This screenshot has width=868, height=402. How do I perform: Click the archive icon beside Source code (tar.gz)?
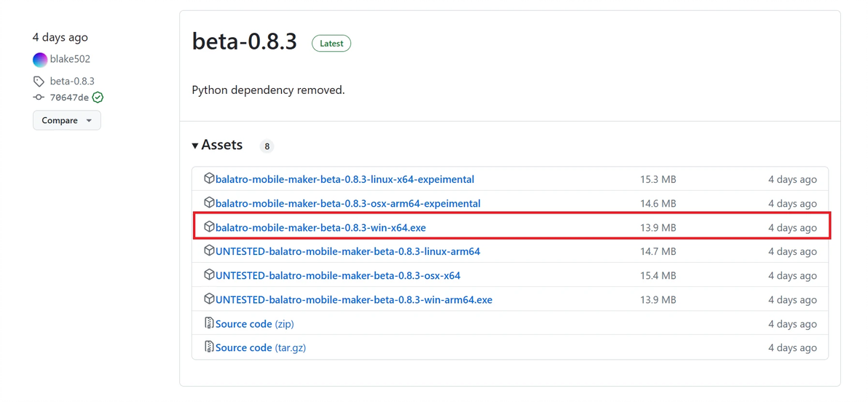tap(209, 347)
